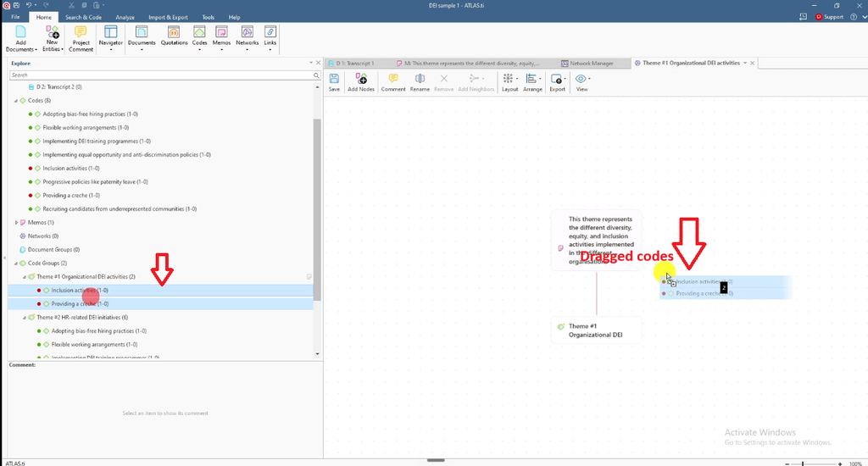Screen dimensions: 868x466
Task: Click the memo node in the network canvas
Action: (x=596, y=240)
